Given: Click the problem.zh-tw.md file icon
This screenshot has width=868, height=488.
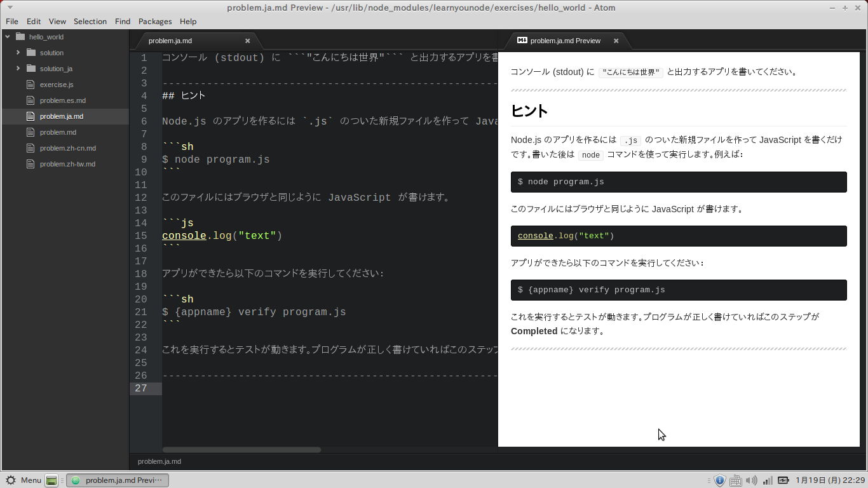Looking at the screenshot, I should 30,164.
